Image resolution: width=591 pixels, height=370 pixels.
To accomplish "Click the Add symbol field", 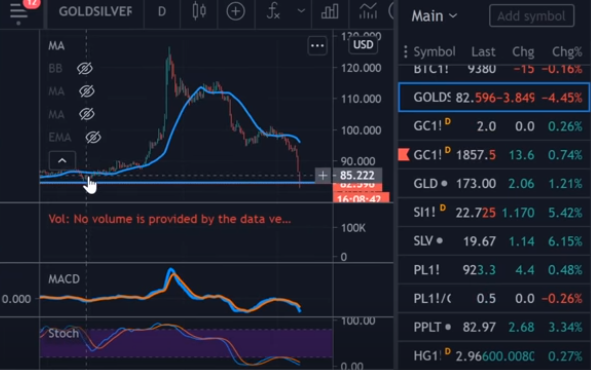I will (x=531, y=16).
